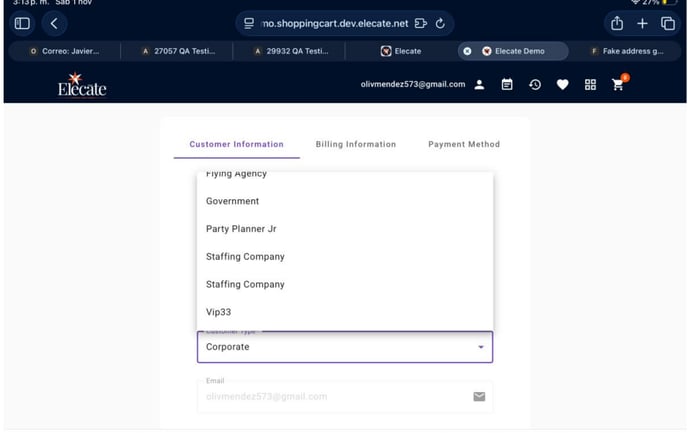This screenshot has width=688, height=438.
Task: Open the grid apps icon
Action: 590,85
